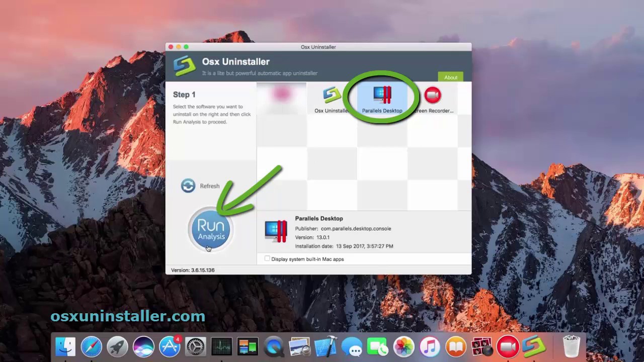Close the Osx Uninstaller window
Image resolution: width=644 pixels, height=362 pixels.
pyautogui.click(x=171, y=47)
